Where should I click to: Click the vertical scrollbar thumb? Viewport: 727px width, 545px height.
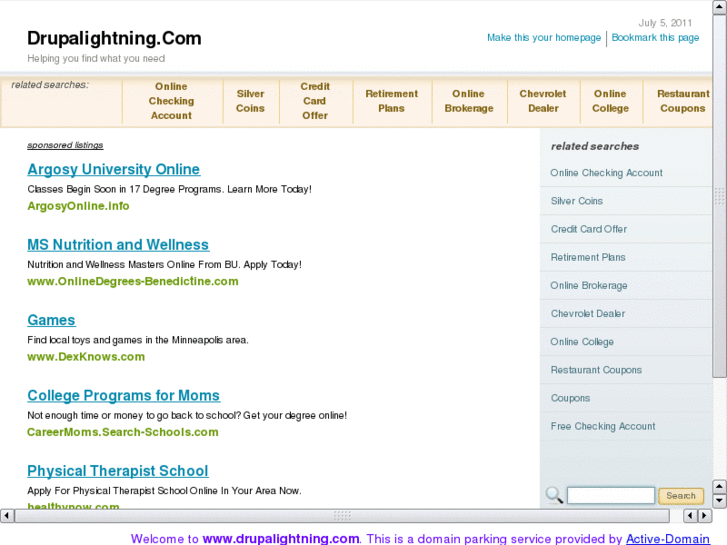coord(720,196)
